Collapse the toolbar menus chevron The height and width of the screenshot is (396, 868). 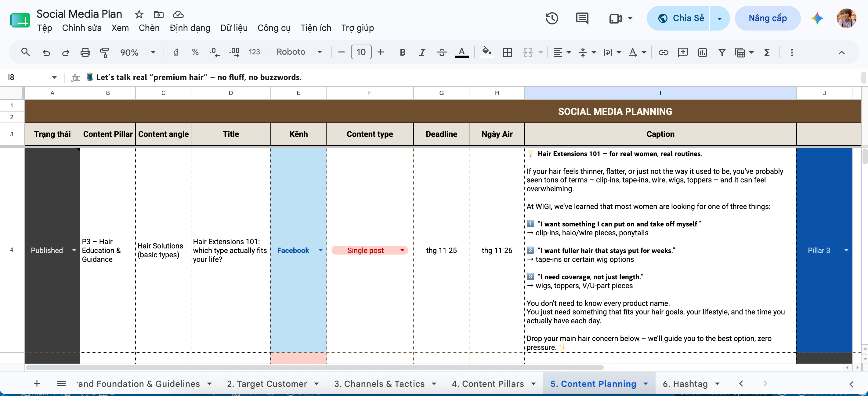point(842,52)
